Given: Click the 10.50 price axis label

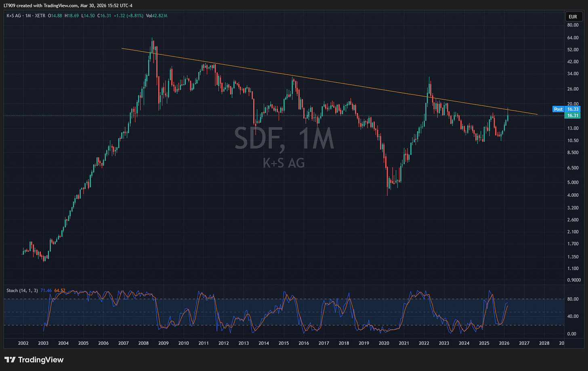Looking at the screenshot, I should [573, 140].
